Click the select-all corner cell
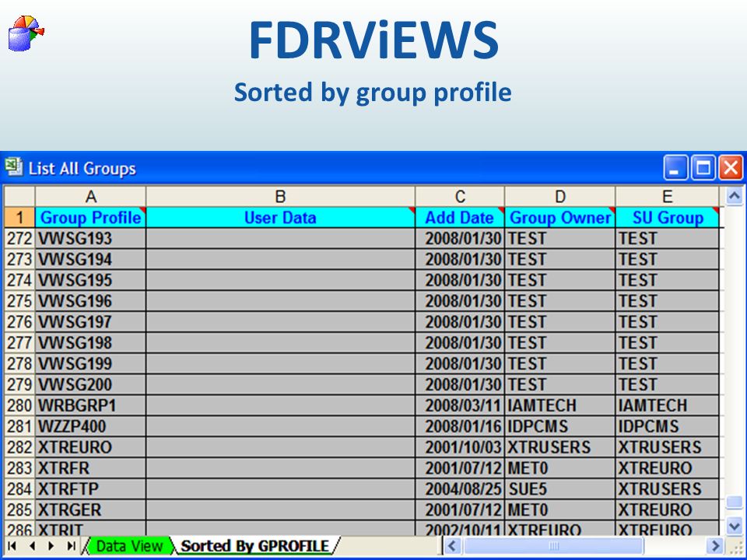747x560 pixels. [x=19, y=196]
